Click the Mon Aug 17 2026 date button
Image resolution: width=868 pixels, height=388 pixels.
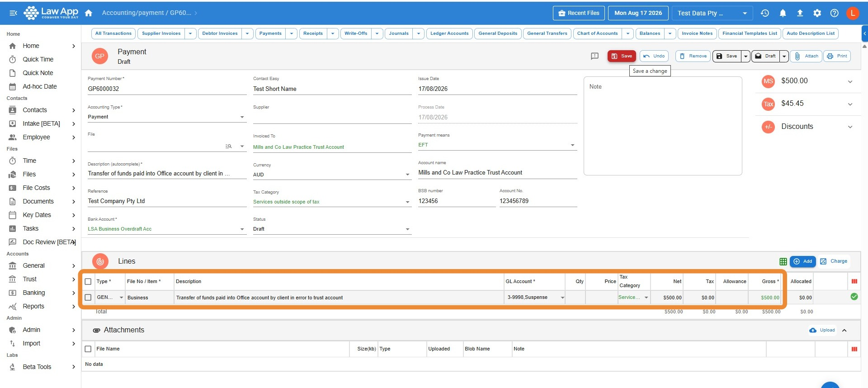(x=638, y=13)
